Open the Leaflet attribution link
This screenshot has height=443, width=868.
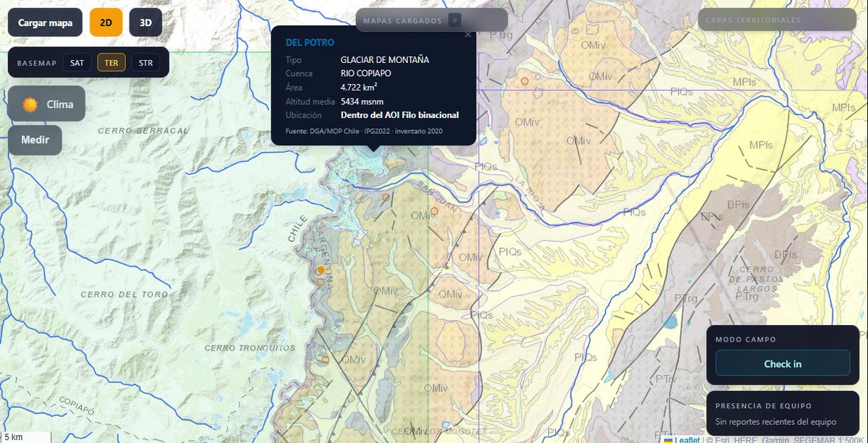coord(686,439)
